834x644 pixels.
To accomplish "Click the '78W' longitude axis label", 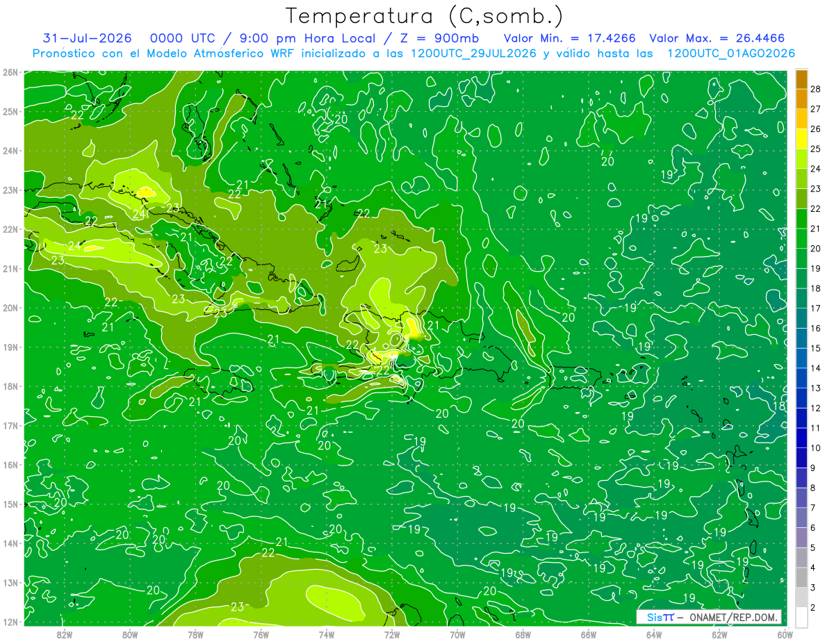I will (x=195, y=634).
